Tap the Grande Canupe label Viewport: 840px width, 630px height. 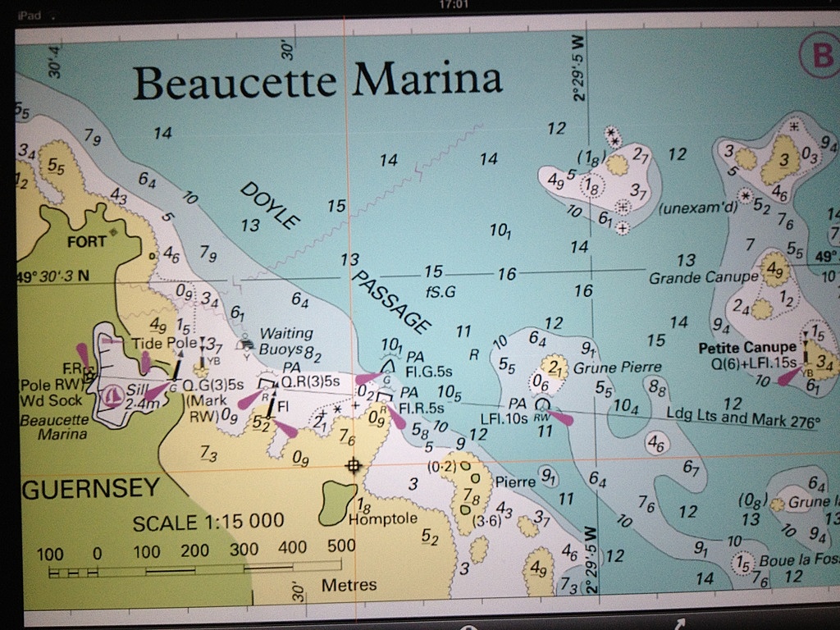(703, 277)
